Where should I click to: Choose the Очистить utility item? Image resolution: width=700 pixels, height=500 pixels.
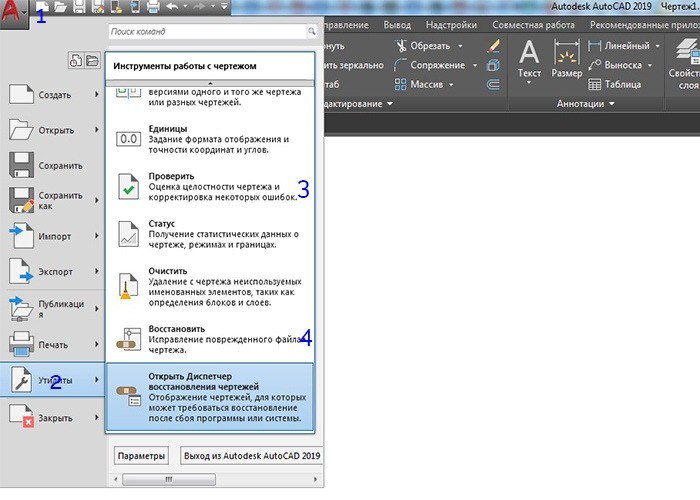tap(210, 287)
